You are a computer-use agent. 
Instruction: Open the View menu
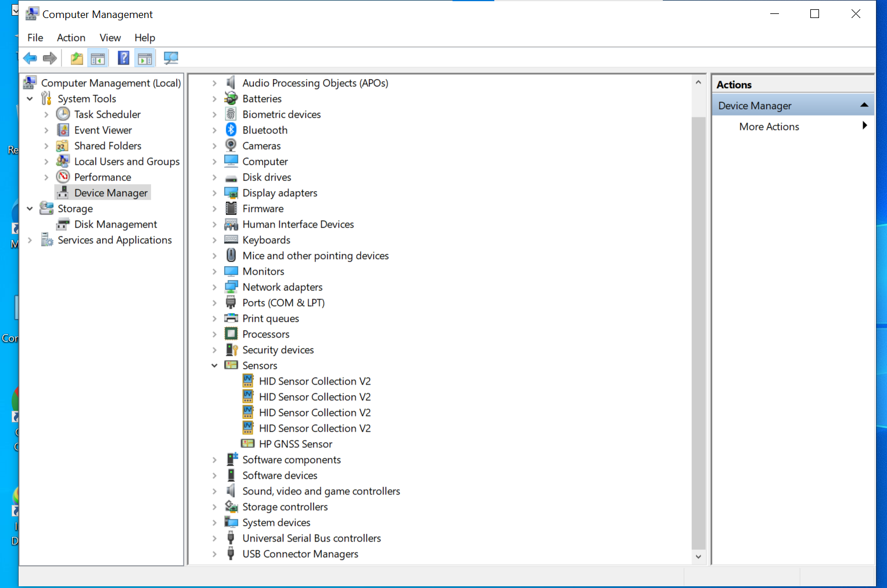[x=110, y=38]
